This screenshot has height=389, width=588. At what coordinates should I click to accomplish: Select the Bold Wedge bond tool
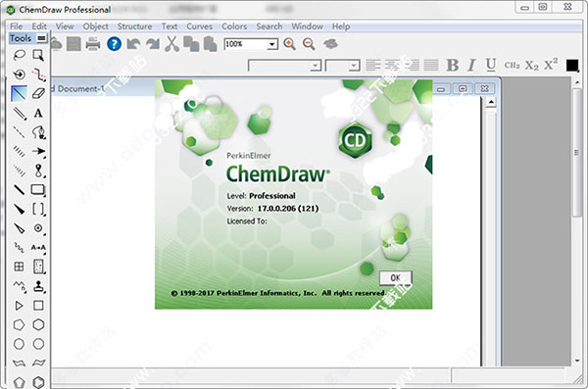(x=19, y=209)
